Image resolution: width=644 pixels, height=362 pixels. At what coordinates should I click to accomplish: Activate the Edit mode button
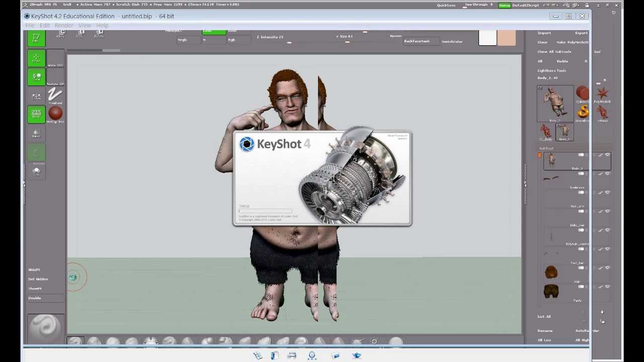[x=36, y=38]
